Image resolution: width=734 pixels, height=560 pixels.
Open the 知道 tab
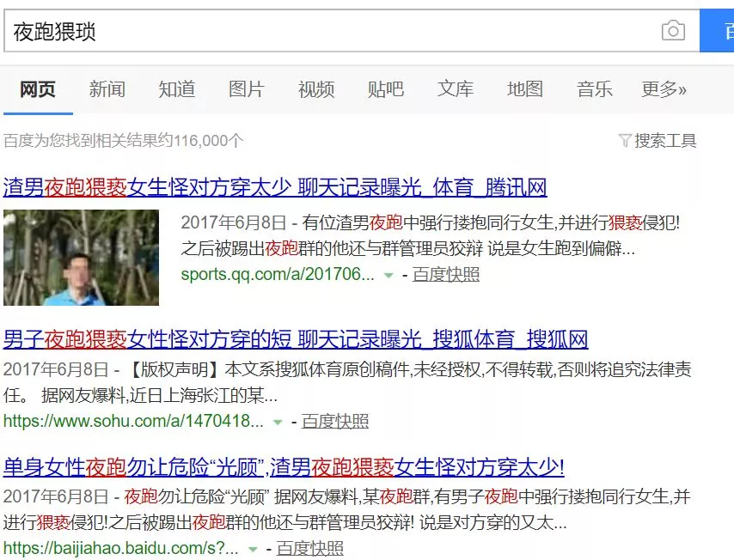click(177, 88)
